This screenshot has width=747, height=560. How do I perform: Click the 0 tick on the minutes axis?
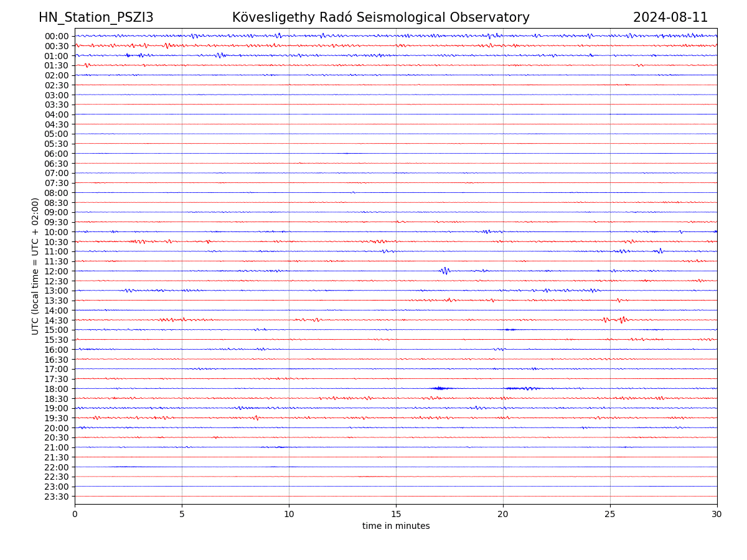click(x=75, y=514)
